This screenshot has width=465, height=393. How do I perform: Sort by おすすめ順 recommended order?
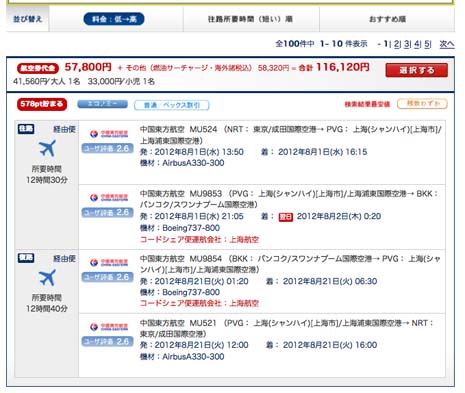387,19
